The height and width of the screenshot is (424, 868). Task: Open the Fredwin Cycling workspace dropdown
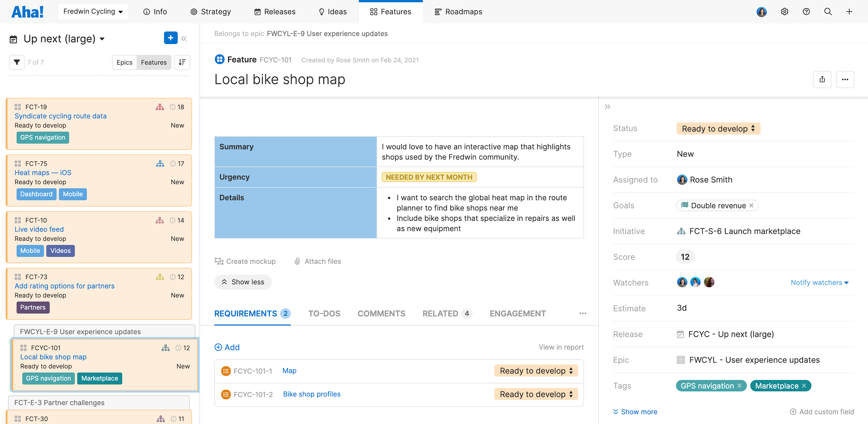click(x=93, y=11)
